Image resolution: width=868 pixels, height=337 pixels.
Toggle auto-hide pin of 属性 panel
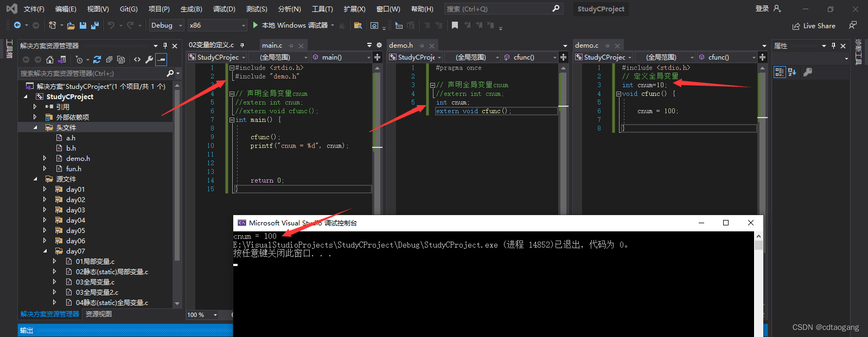point(834,46)
